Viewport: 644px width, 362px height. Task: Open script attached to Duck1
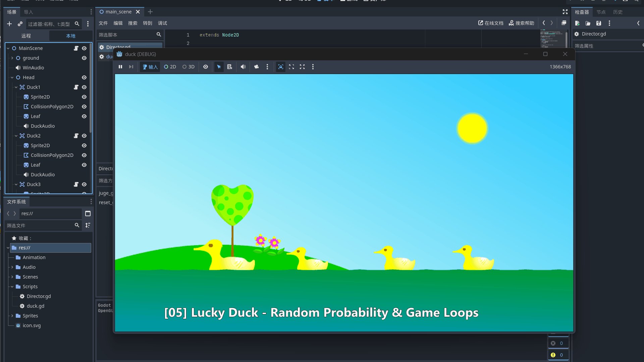point(76,87)
